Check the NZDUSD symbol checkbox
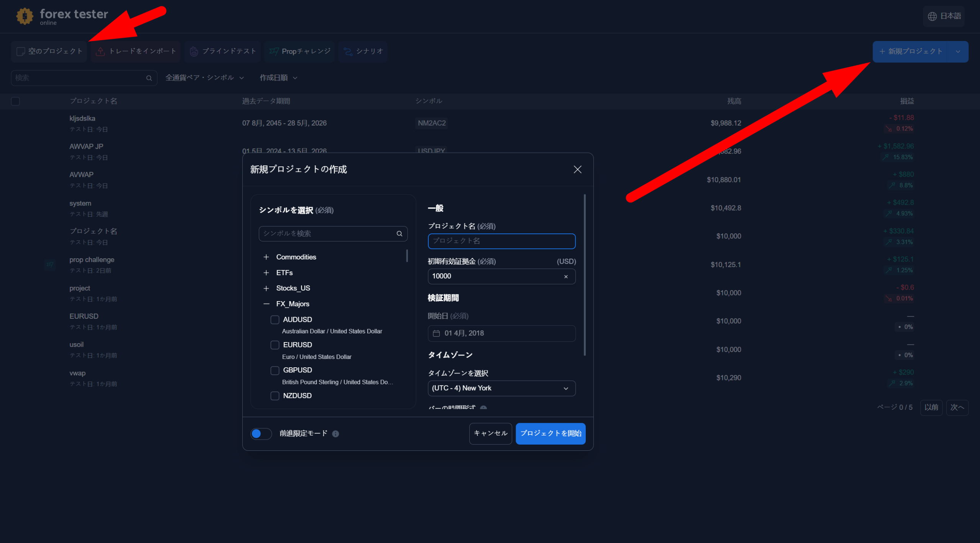980x543 pixels. click(x=274, y=396)
